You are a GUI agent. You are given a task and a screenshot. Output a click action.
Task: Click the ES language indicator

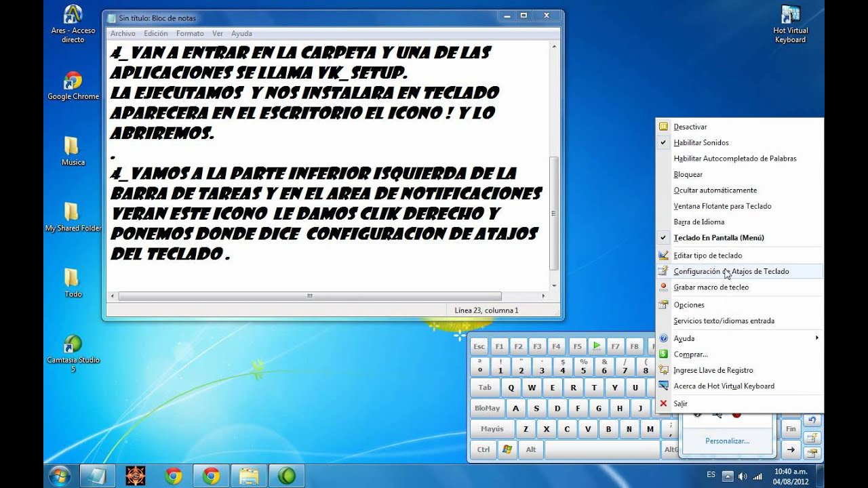[x=711, y=475]
